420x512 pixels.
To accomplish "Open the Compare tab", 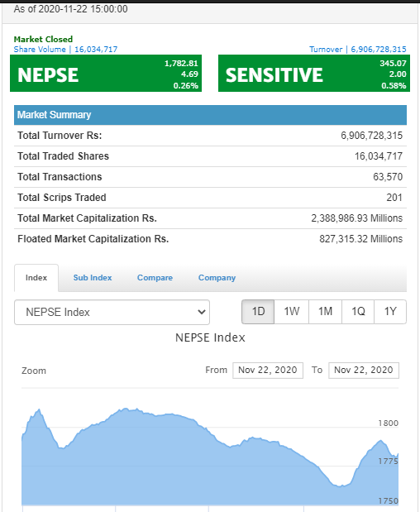I will point(155,278).
